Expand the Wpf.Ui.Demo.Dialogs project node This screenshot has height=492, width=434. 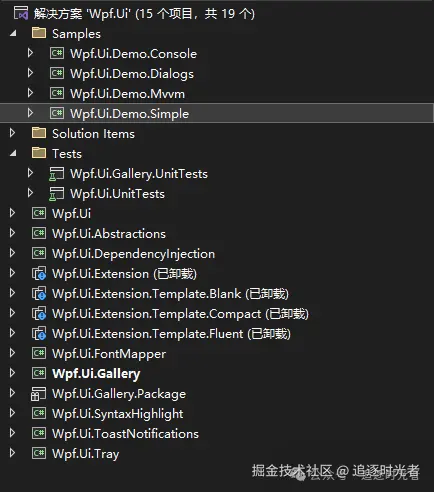pyautogui.click(x=30, y=73)
